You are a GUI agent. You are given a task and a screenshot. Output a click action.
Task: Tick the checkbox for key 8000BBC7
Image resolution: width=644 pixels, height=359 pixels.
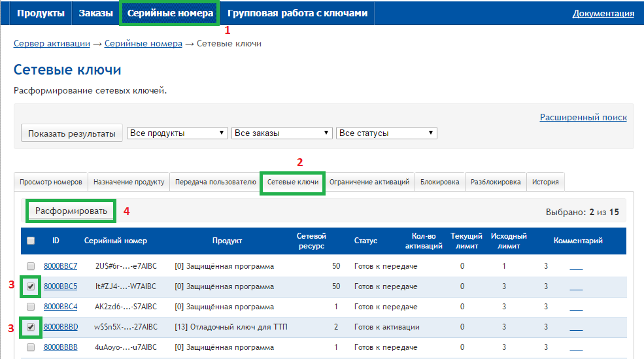(31, 266)
